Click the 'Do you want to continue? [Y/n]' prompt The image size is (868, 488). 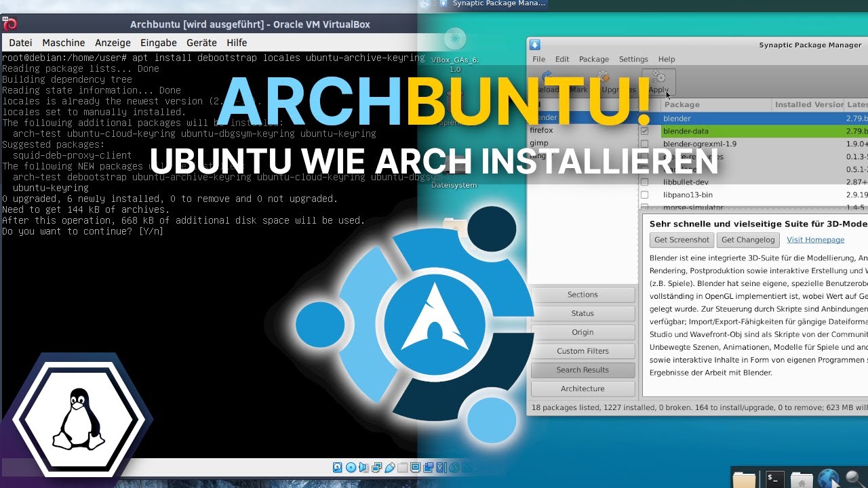pyautogui.click(x=83, y=231)
